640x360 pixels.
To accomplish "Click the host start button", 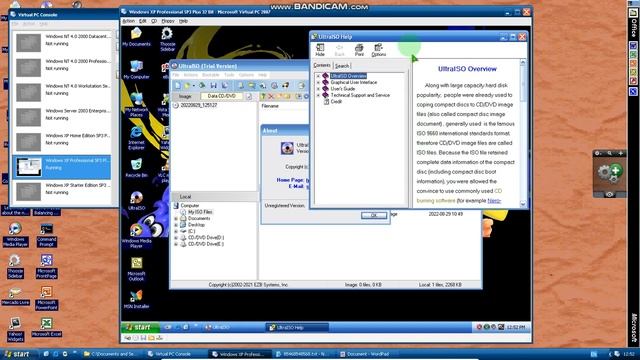I will click(16, 354).
